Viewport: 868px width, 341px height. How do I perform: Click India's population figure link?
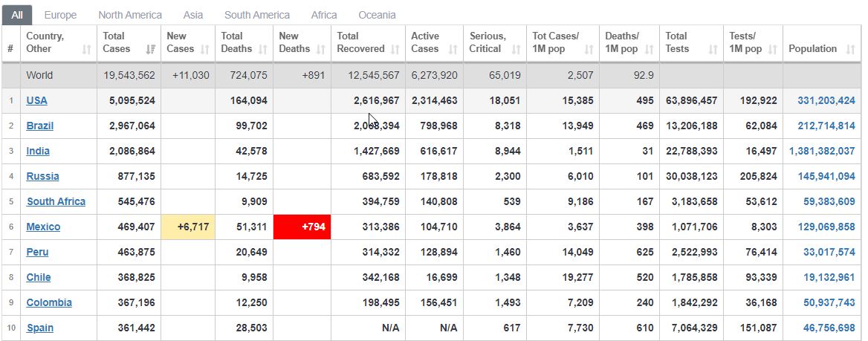click(822, 152)
